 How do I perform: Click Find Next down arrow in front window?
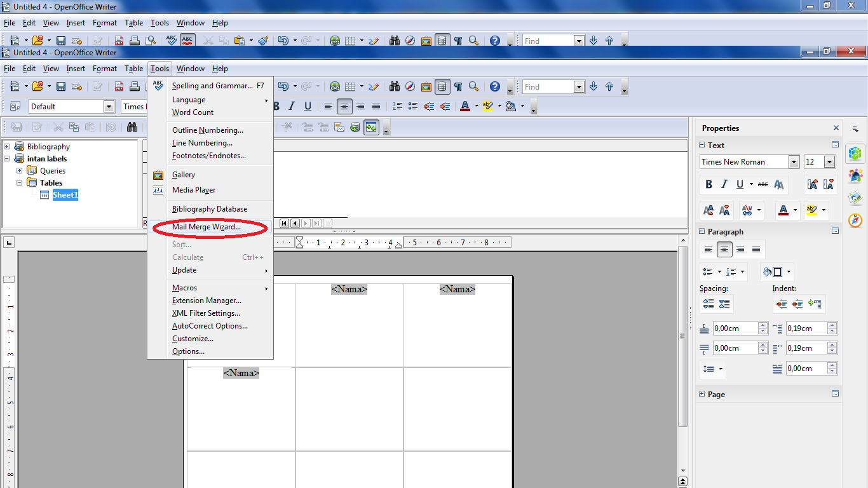coord(593,87)
